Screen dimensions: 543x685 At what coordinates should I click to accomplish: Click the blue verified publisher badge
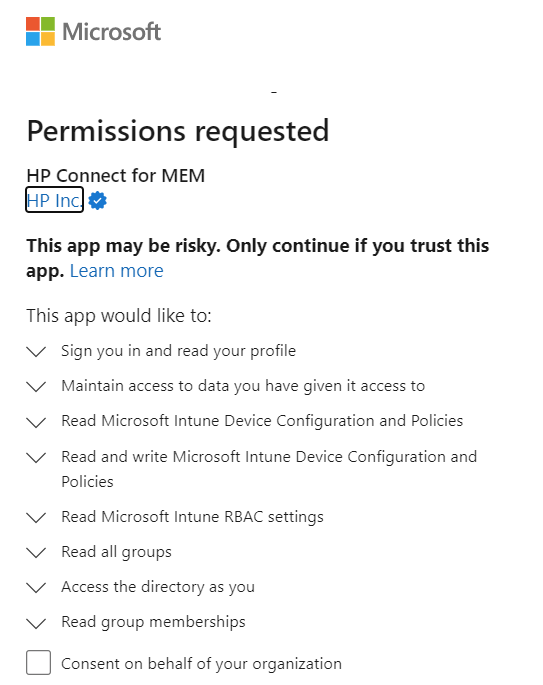(x=97, y=201)
